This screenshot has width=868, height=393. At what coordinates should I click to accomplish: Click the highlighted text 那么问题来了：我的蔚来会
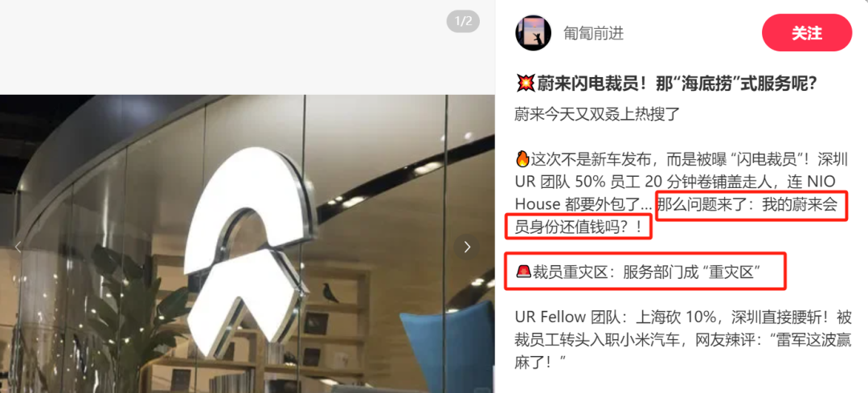pos(751,206)
